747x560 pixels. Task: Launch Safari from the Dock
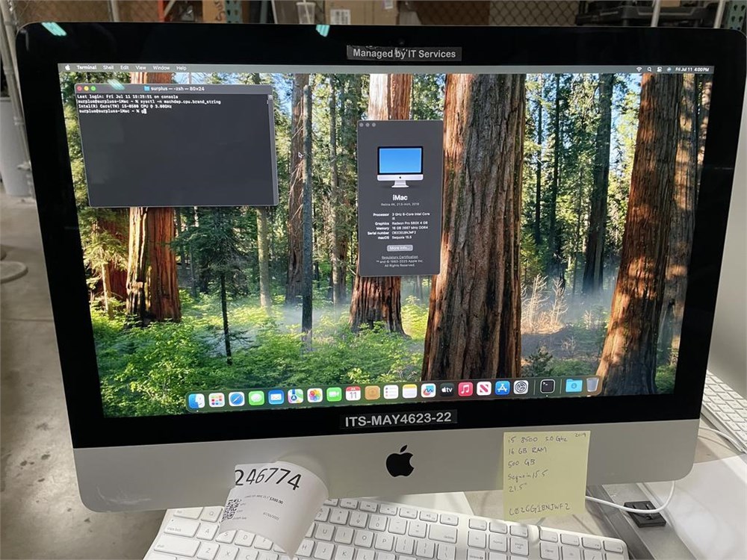coord(236,399)
